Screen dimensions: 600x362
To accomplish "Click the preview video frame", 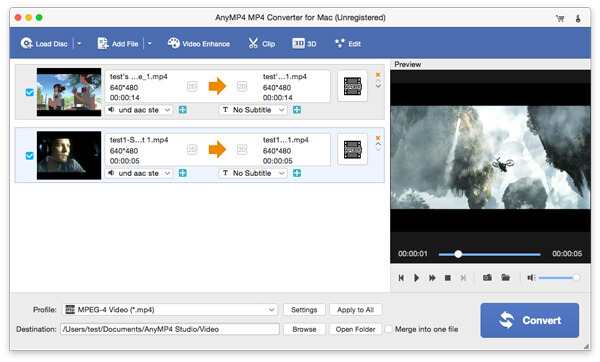I will point(490,157).
